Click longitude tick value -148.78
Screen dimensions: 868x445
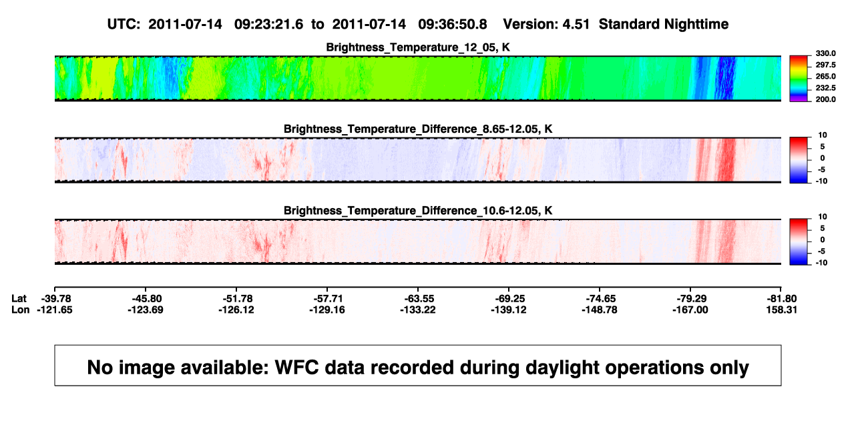(600, 310)
